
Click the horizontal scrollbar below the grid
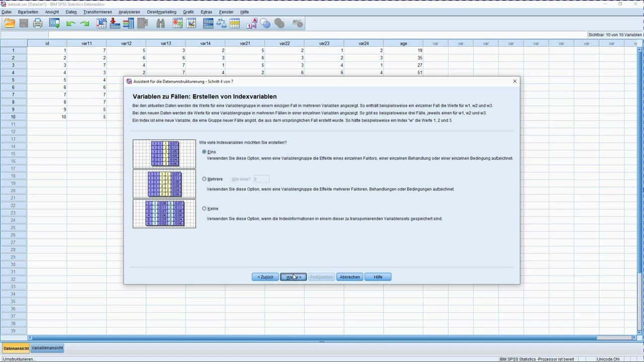(x=332, y=337)
